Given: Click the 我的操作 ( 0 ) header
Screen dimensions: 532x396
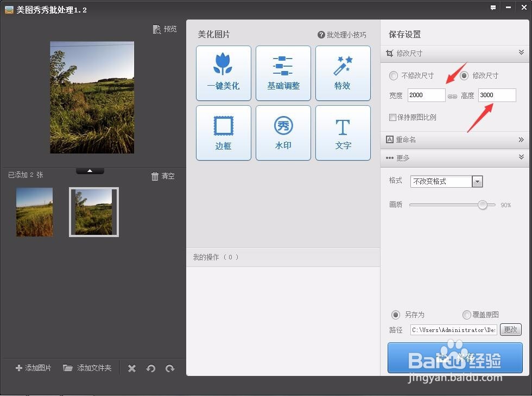Looking at the screenshot, I should (283, 257).
